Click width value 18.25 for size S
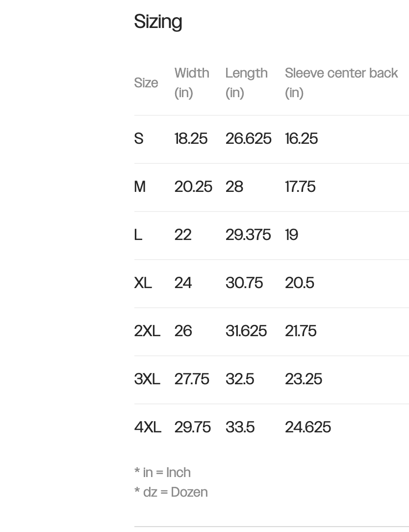 [191, 139]
